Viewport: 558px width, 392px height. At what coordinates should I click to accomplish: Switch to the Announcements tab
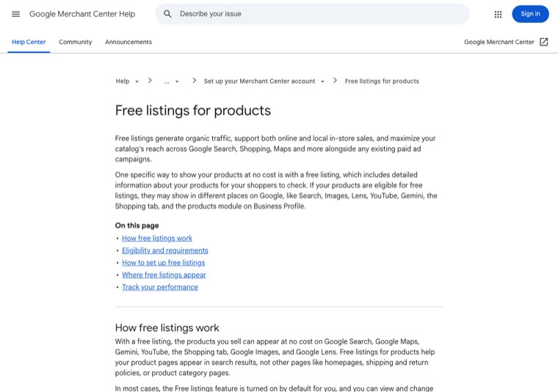[128, 42]
